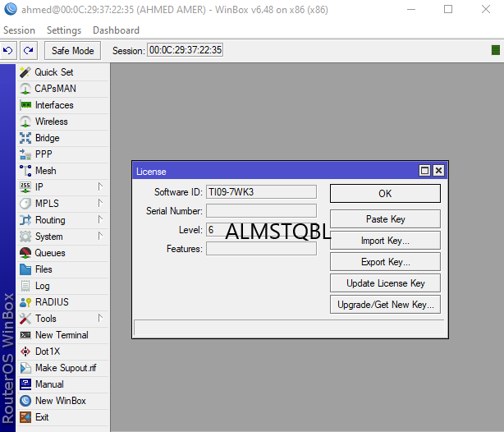Click the Paste Key button
504x432 pixels.
pyautogui.click(x=385, y=219)
